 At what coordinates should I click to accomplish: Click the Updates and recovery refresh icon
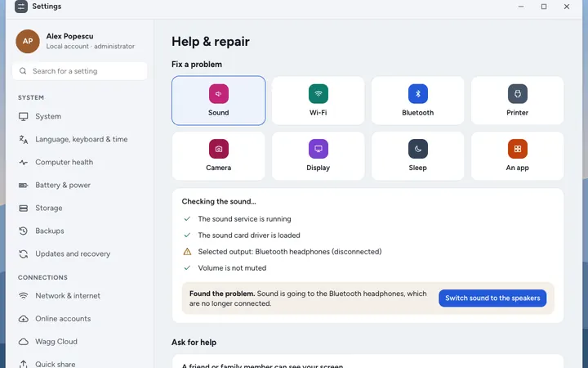[x=23, y=254]
